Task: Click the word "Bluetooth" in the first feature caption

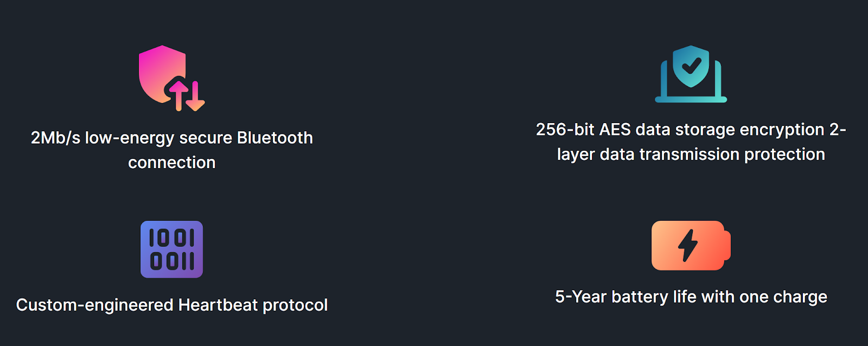Action: coord(275,138)
